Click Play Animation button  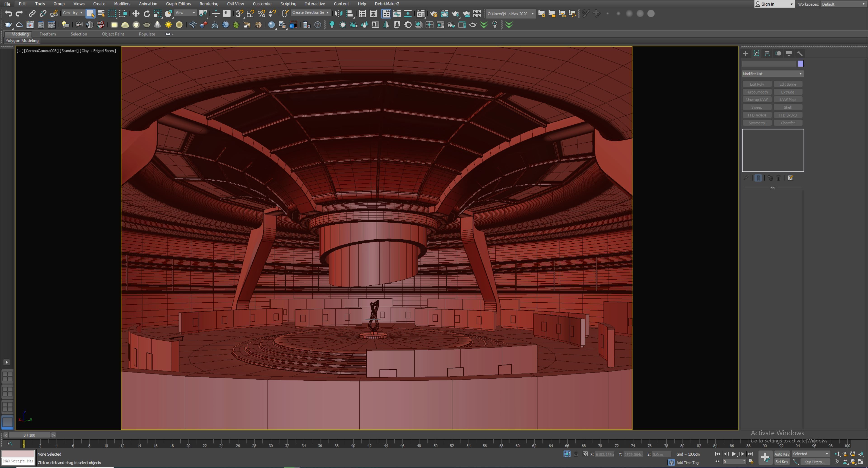pyautogui.click(x=734, y=454)
